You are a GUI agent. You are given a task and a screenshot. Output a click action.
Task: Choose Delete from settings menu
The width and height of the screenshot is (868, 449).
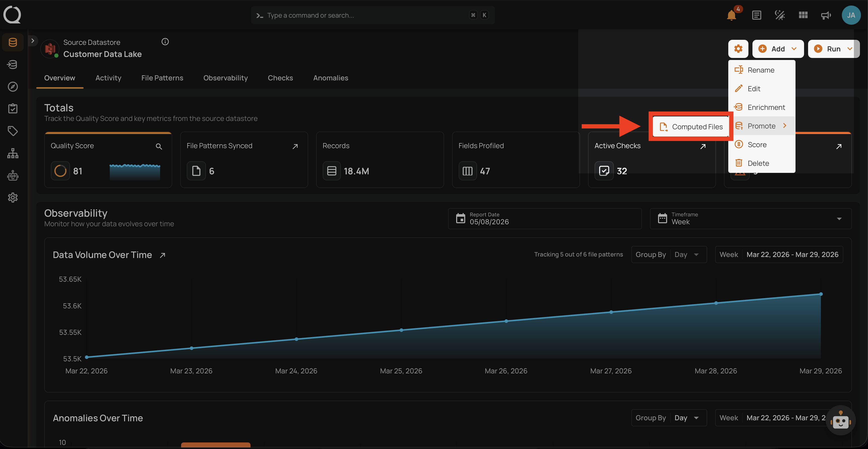[x=762, y=163]
